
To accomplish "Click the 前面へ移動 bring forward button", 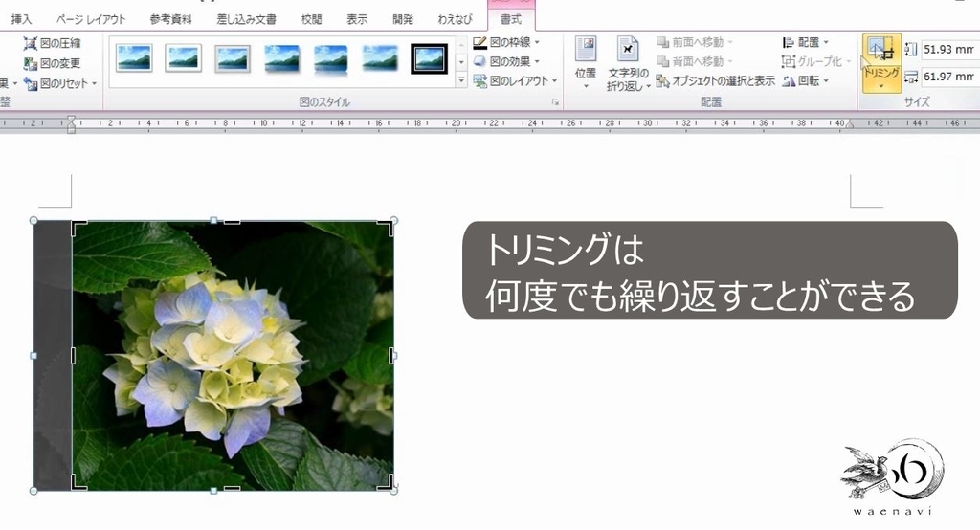I will click(695, 42).
